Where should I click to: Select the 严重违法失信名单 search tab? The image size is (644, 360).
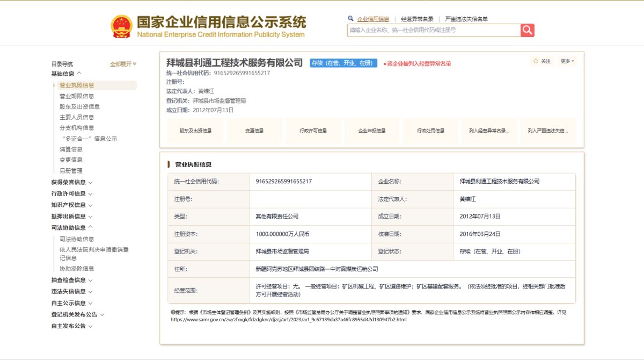466,19
